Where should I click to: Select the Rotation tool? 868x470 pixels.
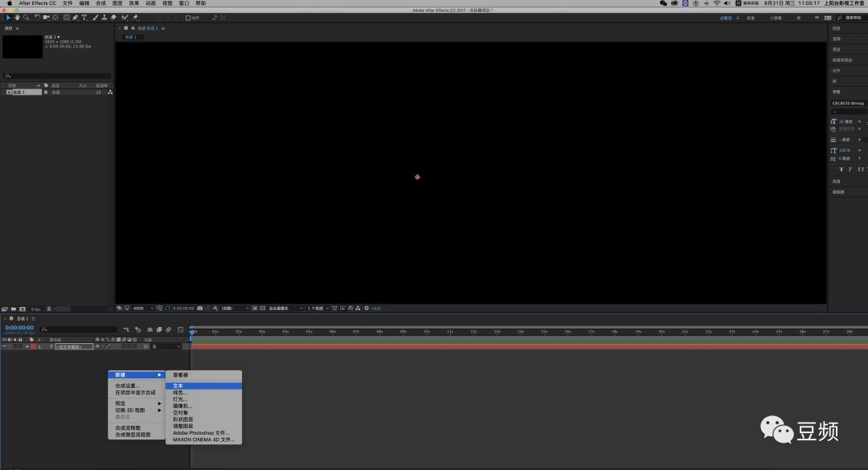pos(37,18)
